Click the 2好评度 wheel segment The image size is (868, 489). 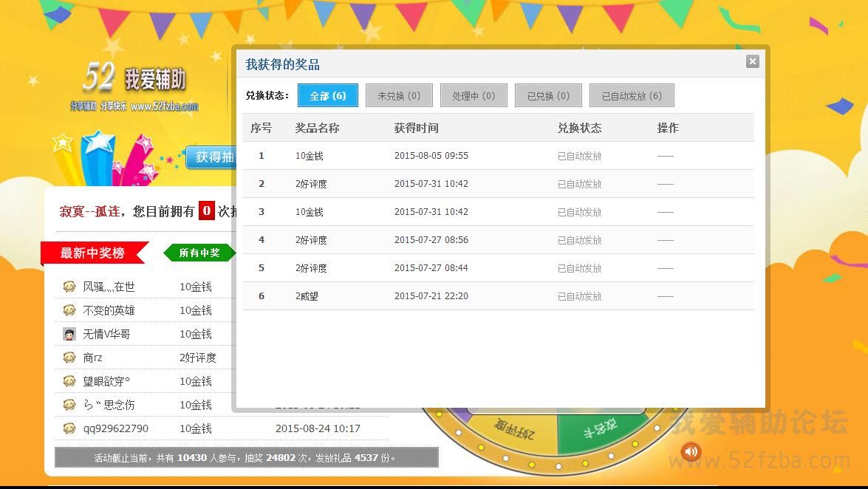[x=515, y=430]
